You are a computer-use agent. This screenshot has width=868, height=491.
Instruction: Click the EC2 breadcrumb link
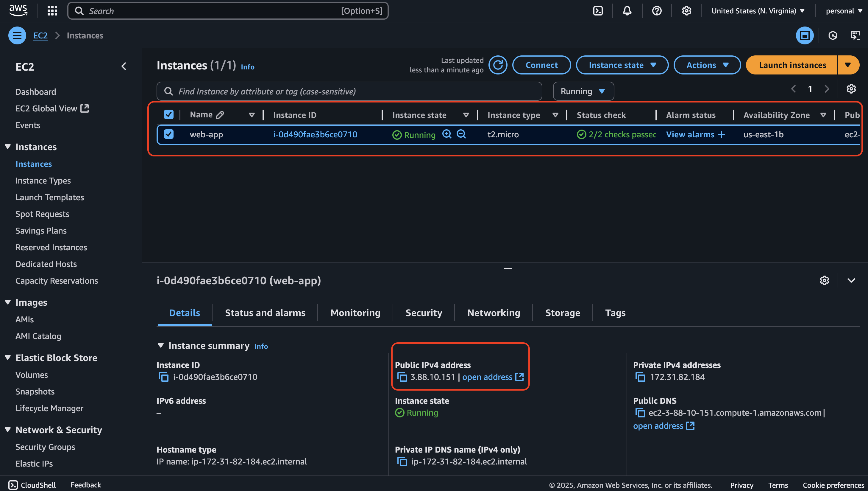(x=40, y=35)
